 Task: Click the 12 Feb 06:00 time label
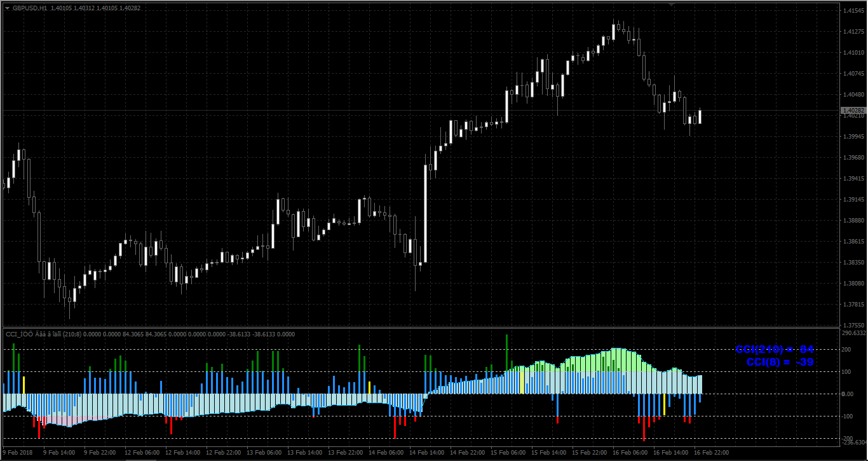pos(141,453)
